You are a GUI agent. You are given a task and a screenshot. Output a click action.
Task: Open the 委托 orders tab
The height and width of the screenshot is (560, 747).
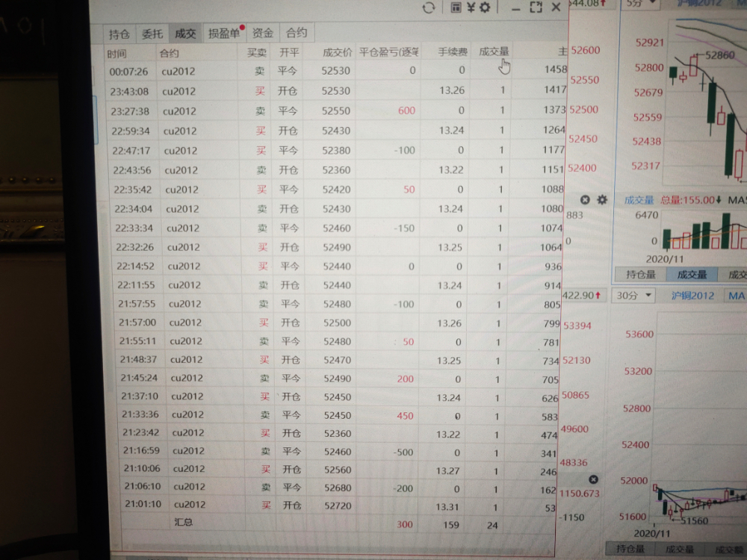point(152,34)
